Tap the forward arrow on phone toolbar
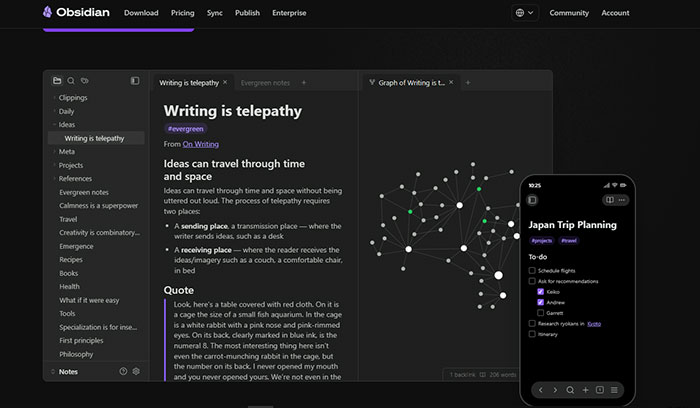700x408 pixels. coord(555,390)
